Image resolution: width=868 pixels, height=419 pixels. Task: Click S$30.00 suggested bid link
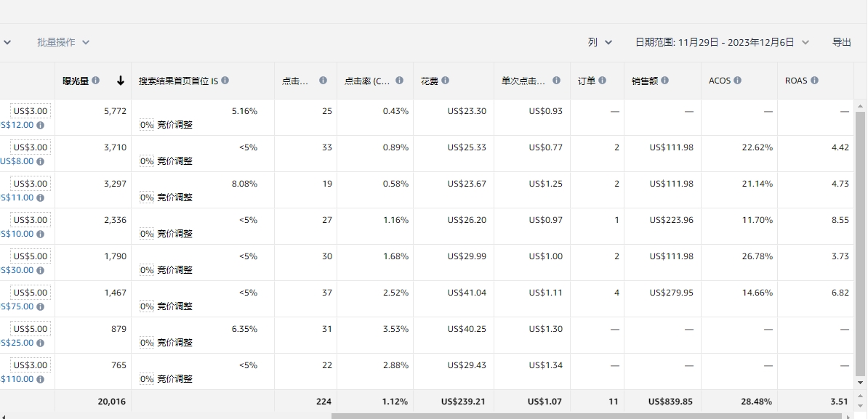pyautogui.click(x=17, y=270)
